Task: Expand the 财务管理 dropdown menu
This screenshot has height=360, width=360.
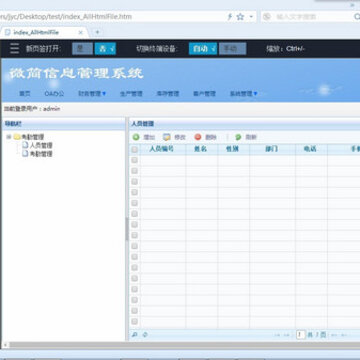Action: [x=92, y=94]
